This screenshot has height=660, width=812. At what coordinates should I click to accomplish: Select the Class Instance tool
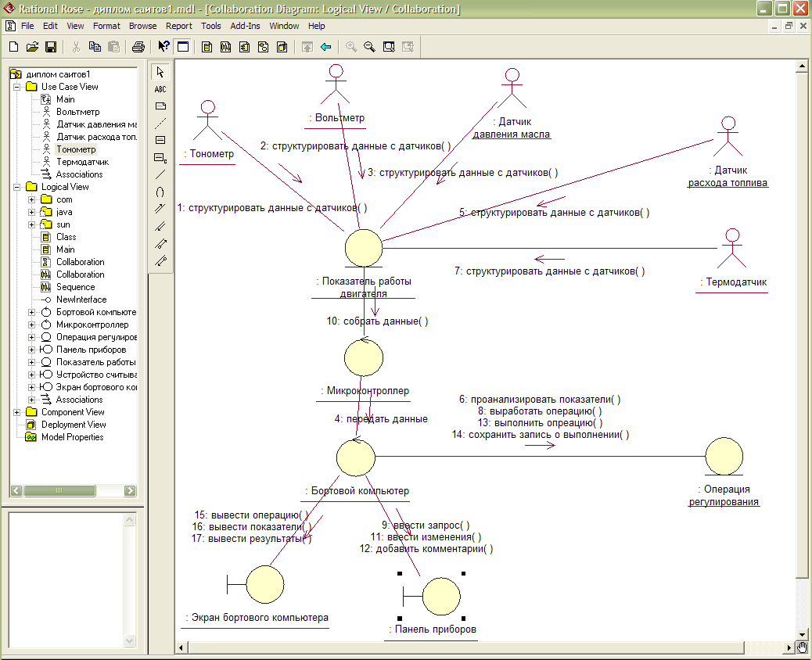coord(160,157)
